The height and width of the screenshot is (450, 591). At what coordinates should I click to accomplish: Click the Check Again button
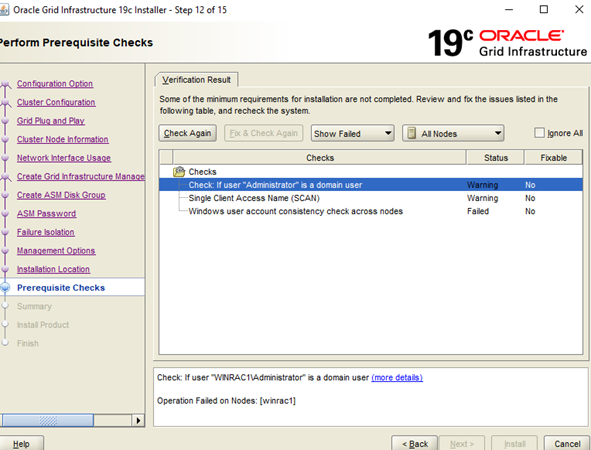click(187, 133)
